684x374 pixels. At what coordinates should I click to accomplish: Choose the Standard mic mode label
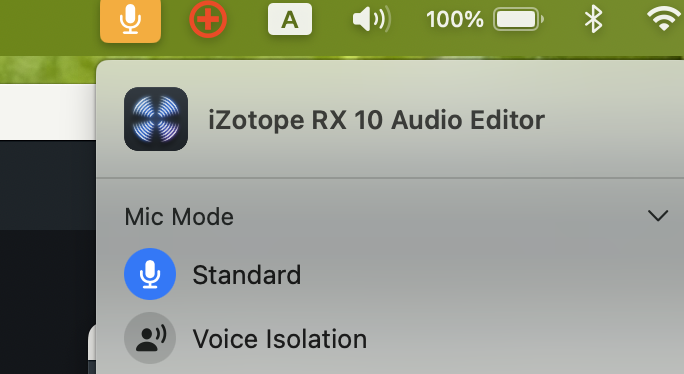point(247,275)
